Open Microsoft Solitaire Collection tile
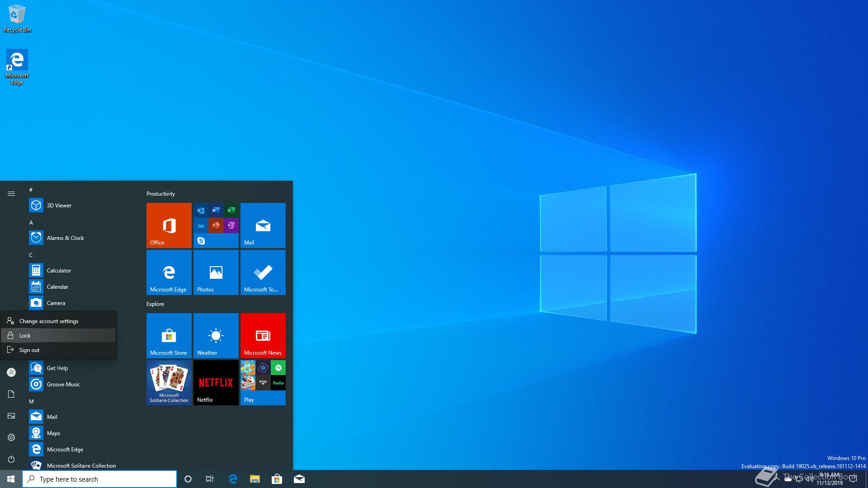This screenshot has width=868, height=488. point(169,382)
